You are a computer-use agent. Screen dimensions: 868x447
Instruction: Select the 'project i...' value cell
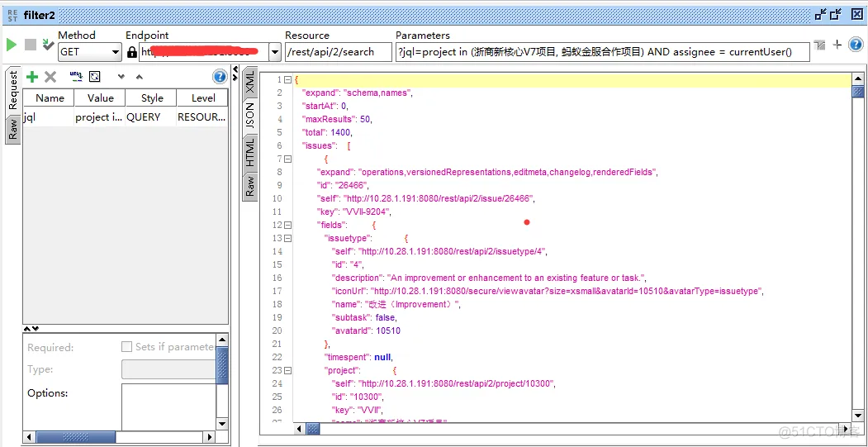[100, 117]
